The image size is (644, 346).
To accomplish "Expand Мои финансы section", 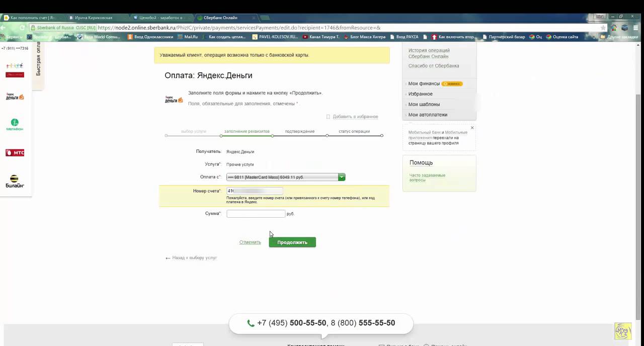I will pos(424,83).
